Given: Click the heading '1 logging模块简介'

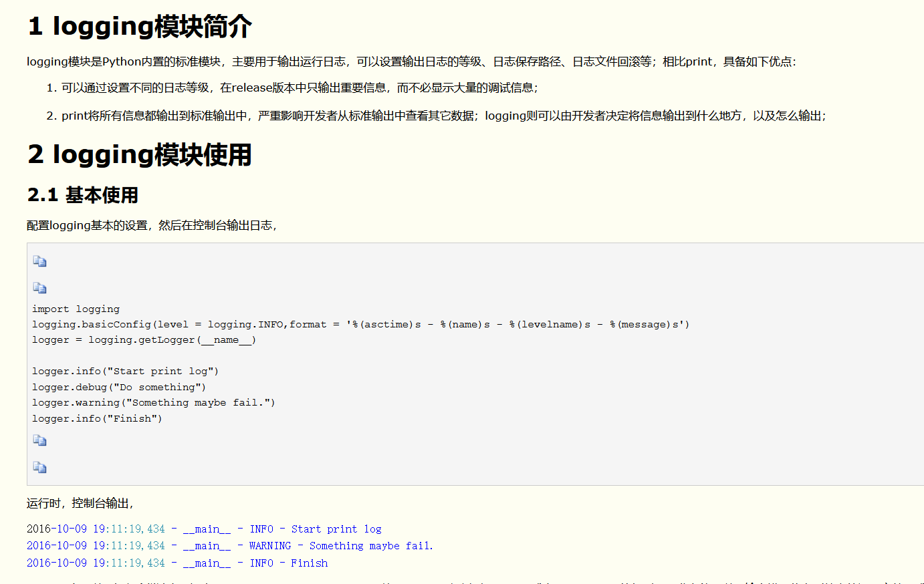Looking at the screenshot, I should (x=140, y=27).
